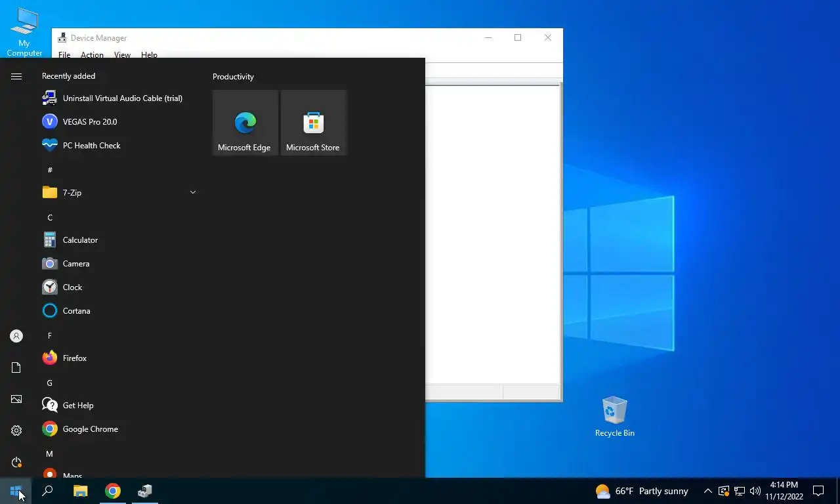840x504 pixels.
Task: Select Device Manager taskbar icon
Action: click(x=145, y=491)
